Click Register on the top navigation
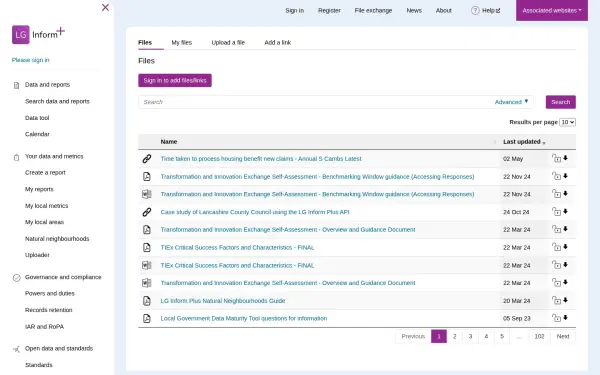Screen dimensions: 600x375 click(329, 10)
